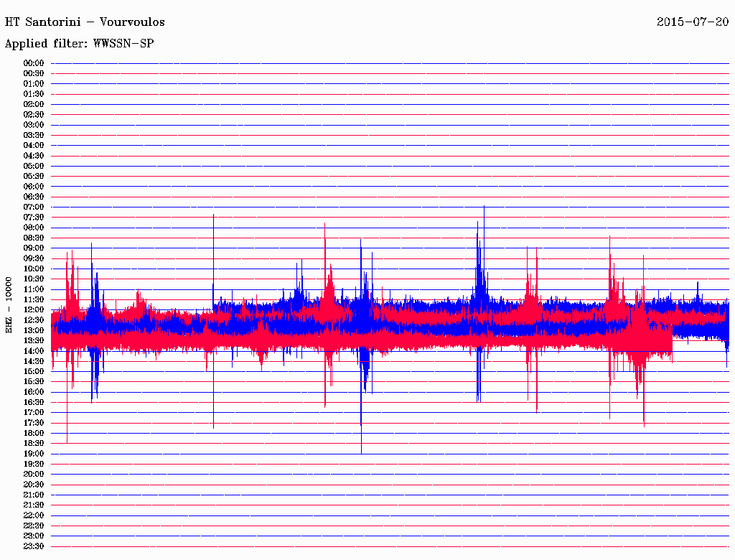Click the 12:00 time row label
735x560 pixels.
[x=34, y=309]
